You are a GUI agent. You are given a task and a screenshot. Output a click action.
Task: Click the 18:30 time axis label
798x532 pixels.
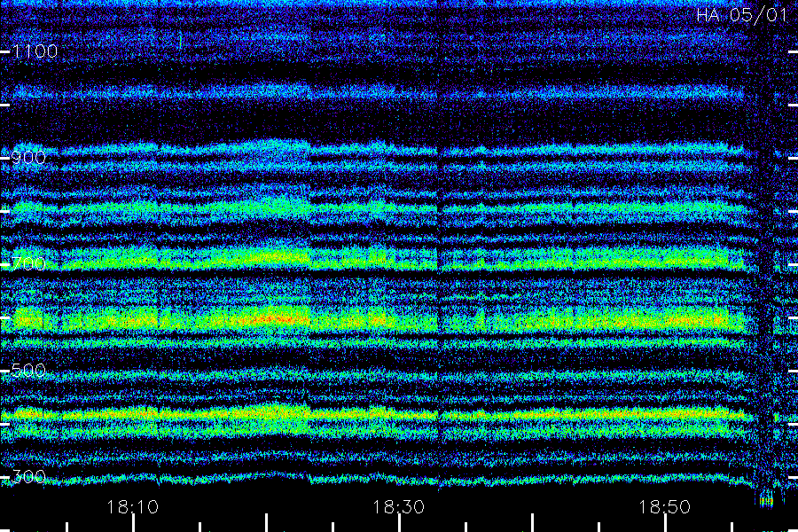398,507
